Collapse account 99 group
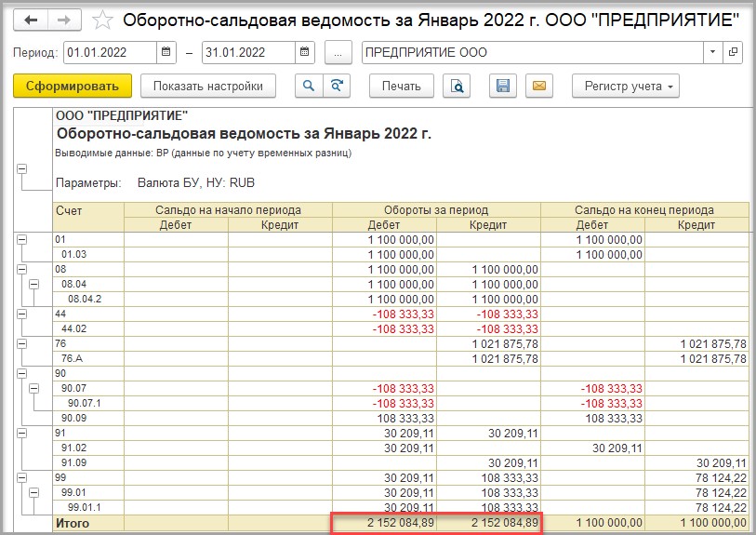 coord(21,478)
